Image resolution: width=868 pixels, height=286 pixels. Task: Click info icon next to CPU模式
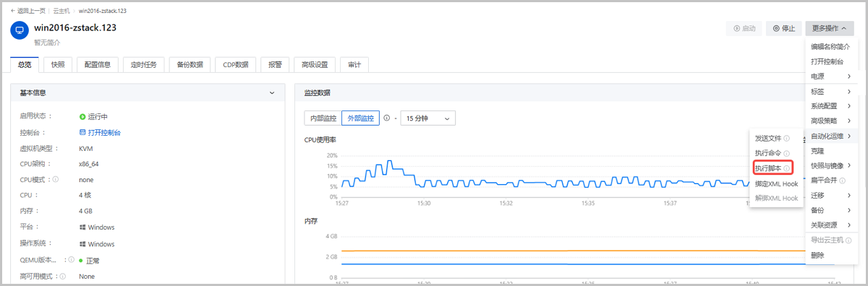[56, 179]
